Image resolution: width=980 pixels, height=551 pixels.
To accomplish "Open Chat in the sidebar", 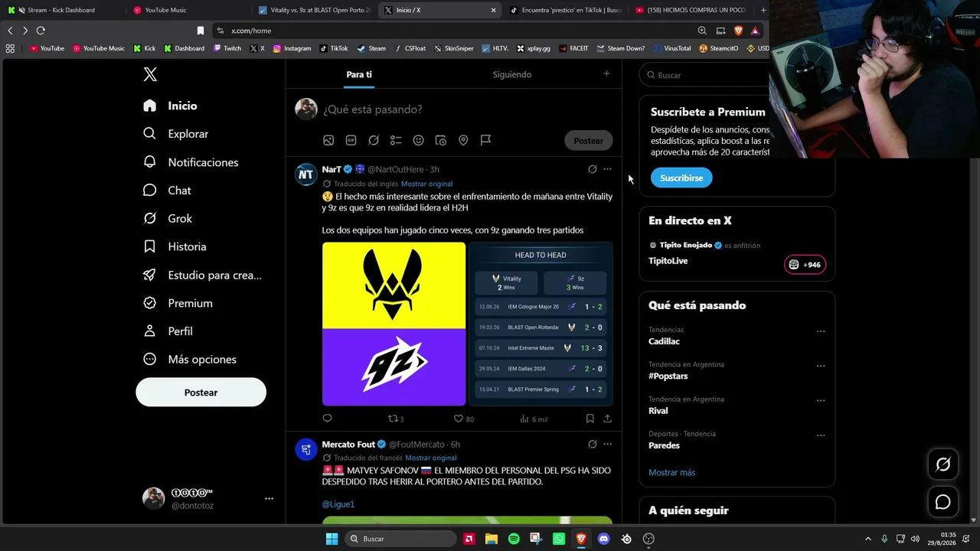I will pos(168,191).
